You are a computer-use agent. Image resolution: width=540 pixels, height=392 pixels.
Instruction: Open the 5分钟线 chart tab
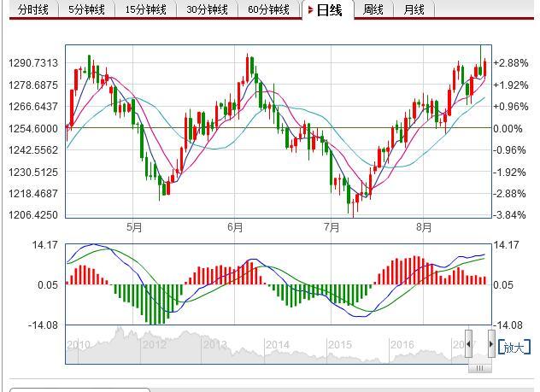click(86, 10)
